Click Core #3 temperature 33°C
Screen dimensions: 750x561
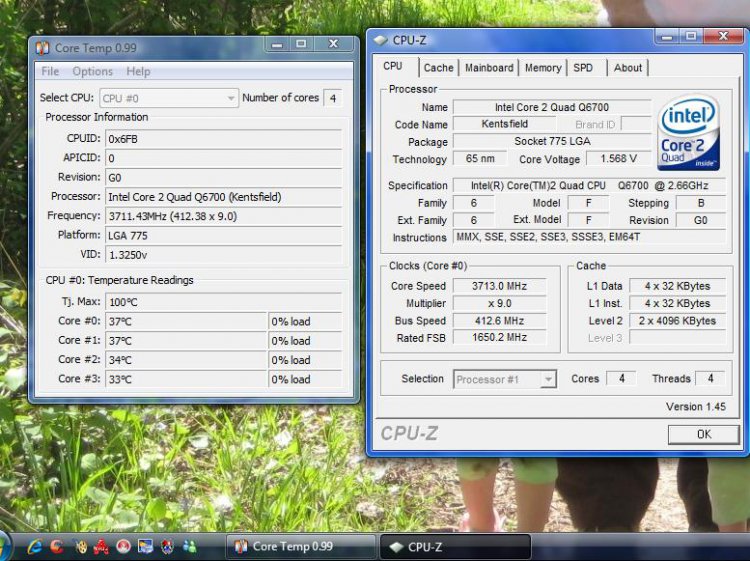tap(186, 379)
